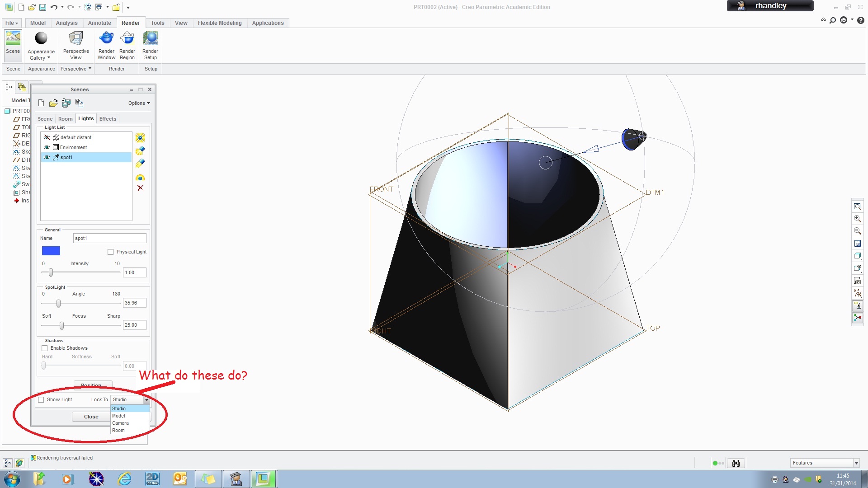Close the Scenes dialog with the Close button
The image size is (868, 488).
click(91, 416)
